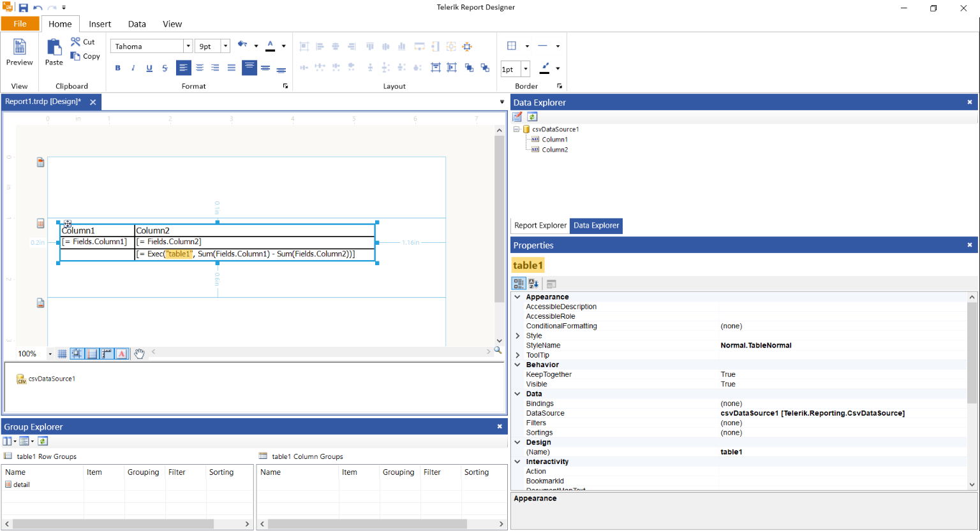Toggle underline text formatting
The height and width of the screenshot is (531, 980).
(149, 68)
